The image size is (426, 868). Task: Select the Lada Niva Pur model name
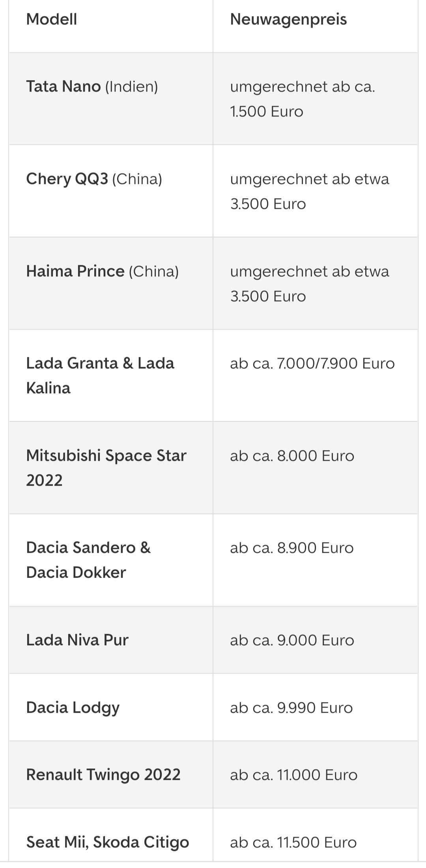pyautogui.click(x=77, y=640)
